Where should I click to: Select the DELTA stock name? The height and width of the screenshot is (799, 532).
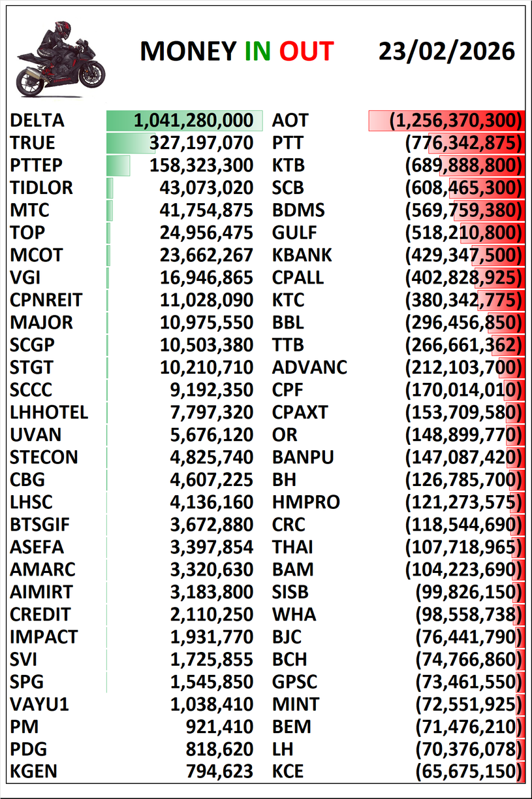pyautogui.click(x=37, y=120)
